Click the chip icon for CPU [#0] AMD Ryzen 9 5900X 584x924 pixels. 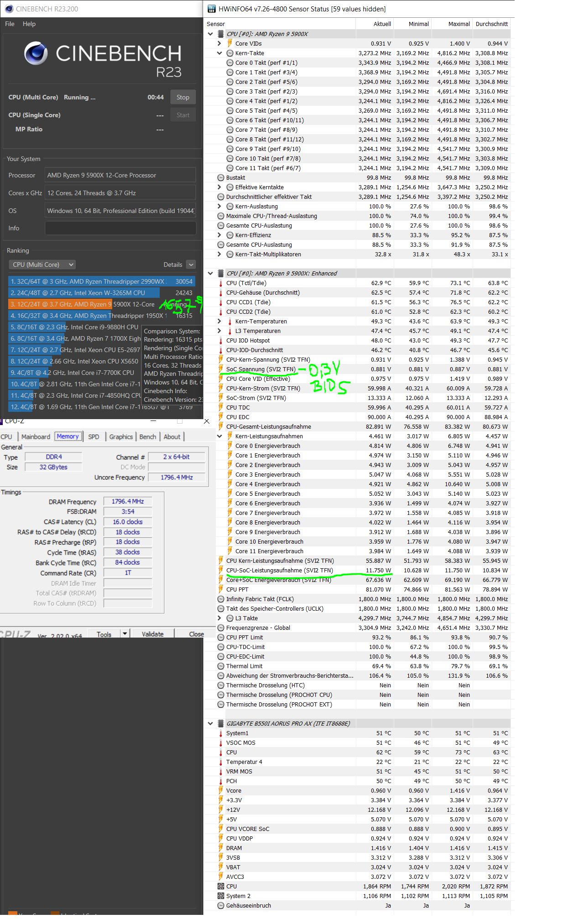point(221,34)
